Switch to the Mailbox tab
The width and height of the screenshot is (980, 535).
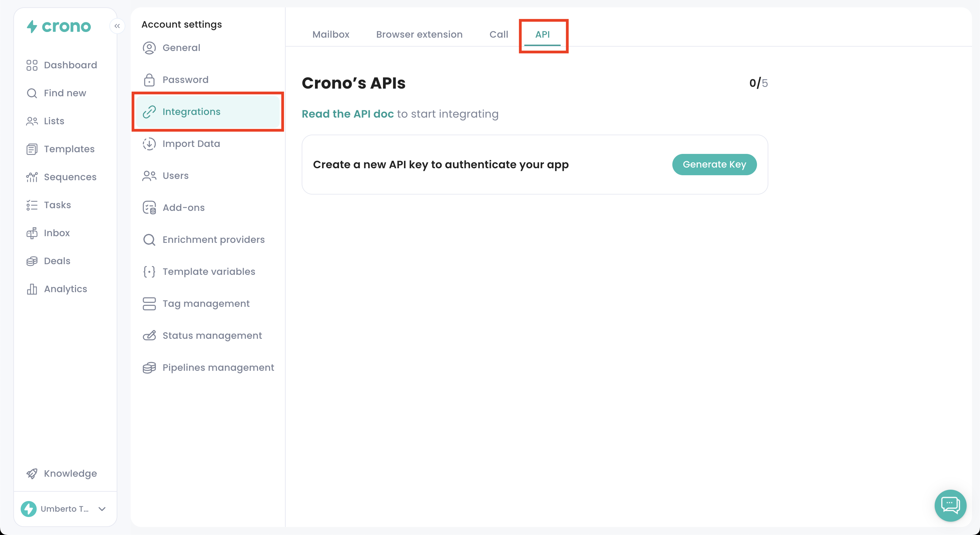[331, 34]
